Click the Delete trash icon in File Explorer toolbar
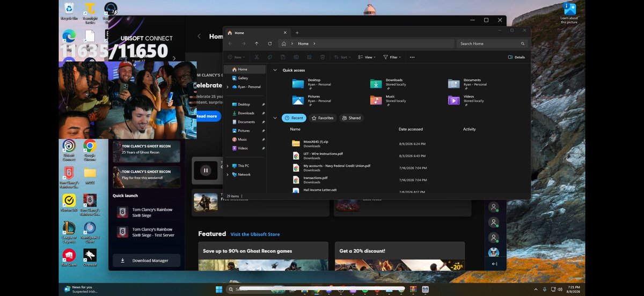Screen dimensions: 644x296 point(323,57)
